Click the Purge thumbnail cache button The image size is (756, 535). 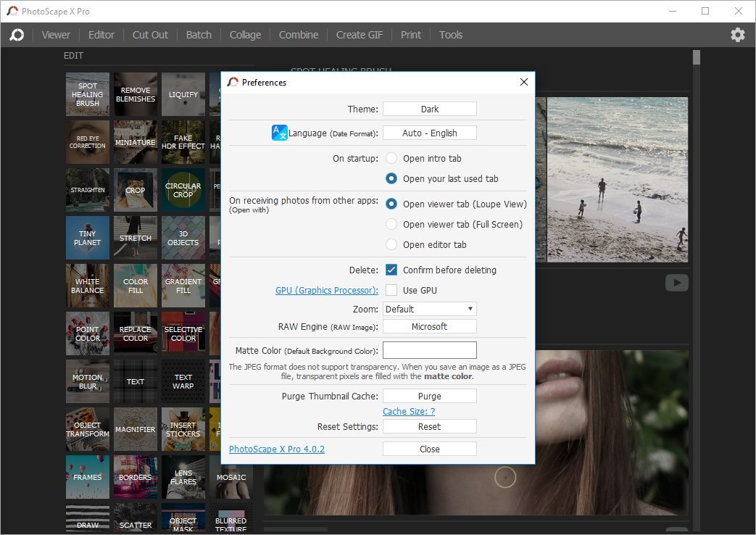pos(430,396)
